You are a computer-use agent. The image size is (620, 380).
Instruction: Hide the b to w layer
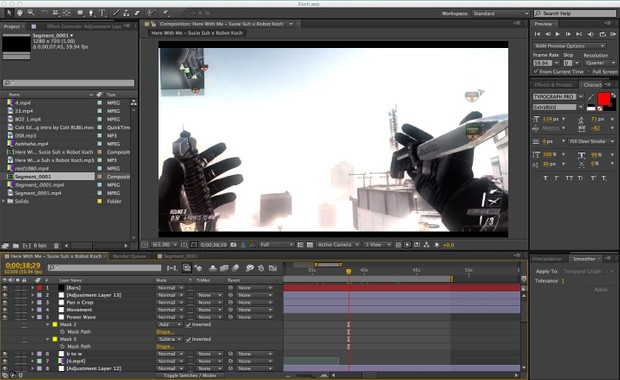5,354
